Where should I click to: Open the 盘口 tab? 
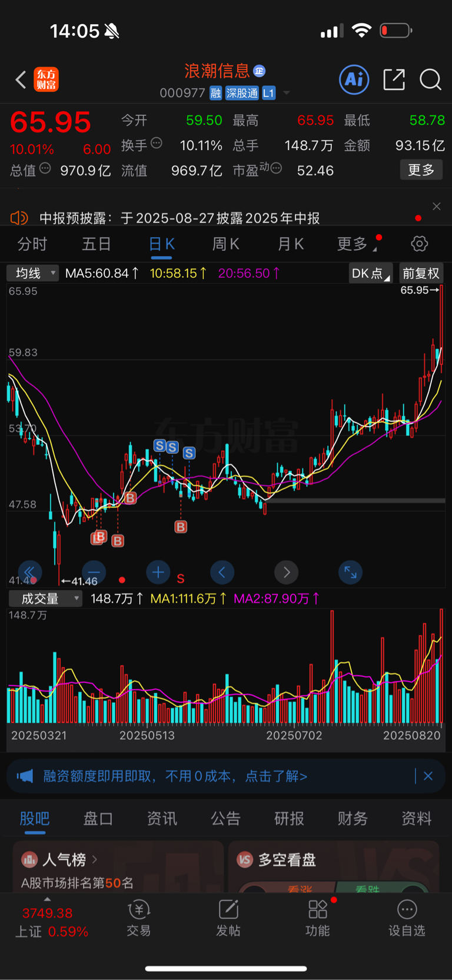(x=98, y=819)
